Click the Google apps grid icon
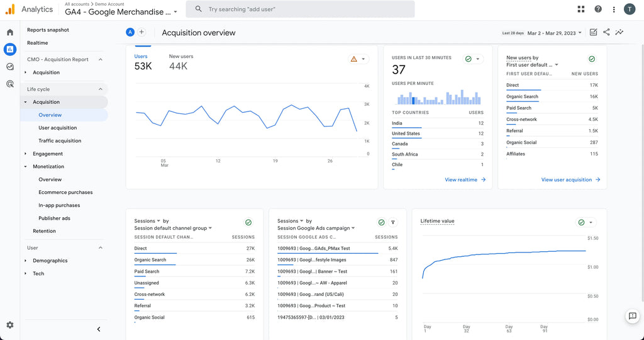The height and width of the screenshot is (340, 644). point(580,9)
